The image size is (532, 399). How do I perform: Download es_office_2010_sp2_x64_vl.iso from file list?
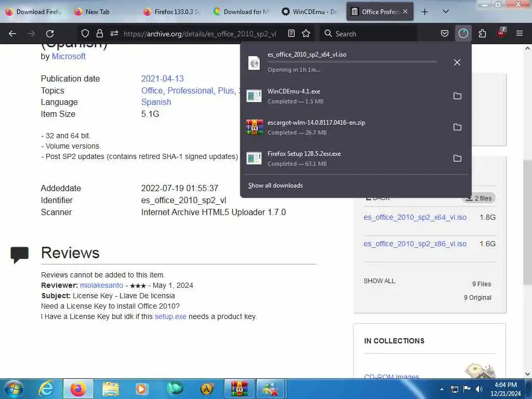pyautogui.click(x=415, y=217)
